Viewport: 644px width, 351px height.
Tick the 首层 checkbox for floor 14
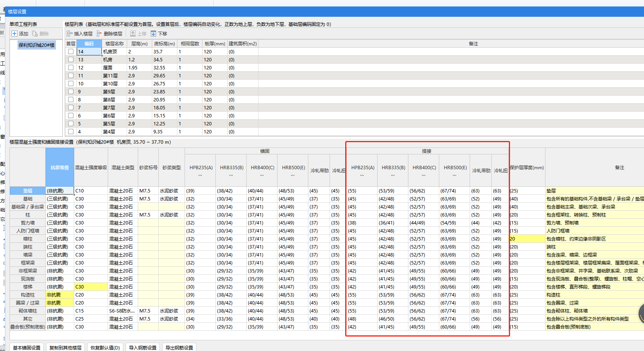(x=71, y=51)
